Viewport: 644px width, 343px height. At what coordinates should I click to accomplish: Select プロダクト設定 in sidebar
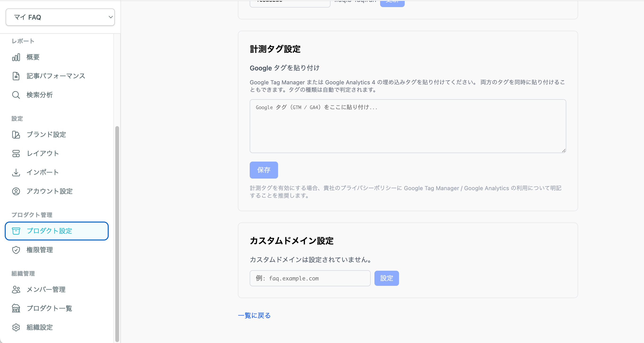[57, 231]
